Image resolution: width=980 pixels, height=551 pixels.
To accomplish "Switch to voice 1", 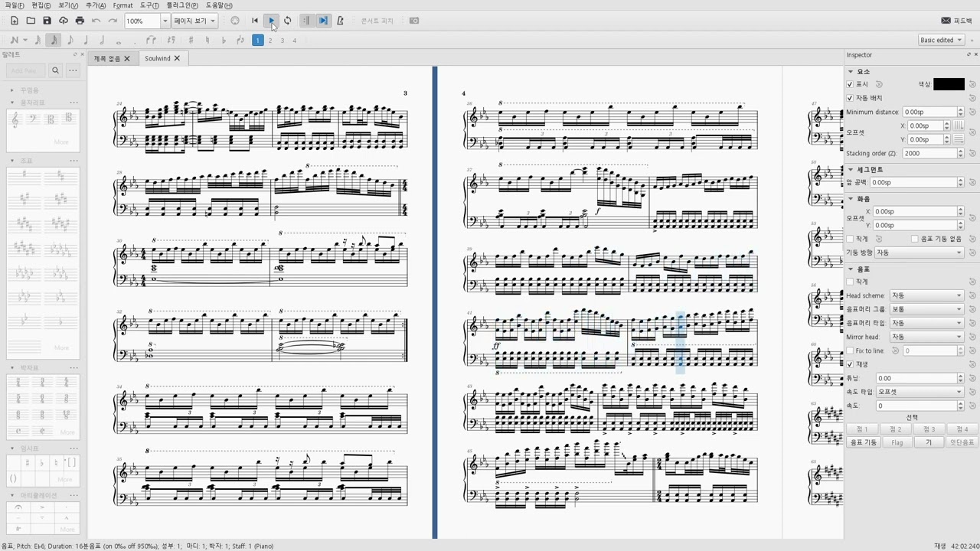I will 258,40.
